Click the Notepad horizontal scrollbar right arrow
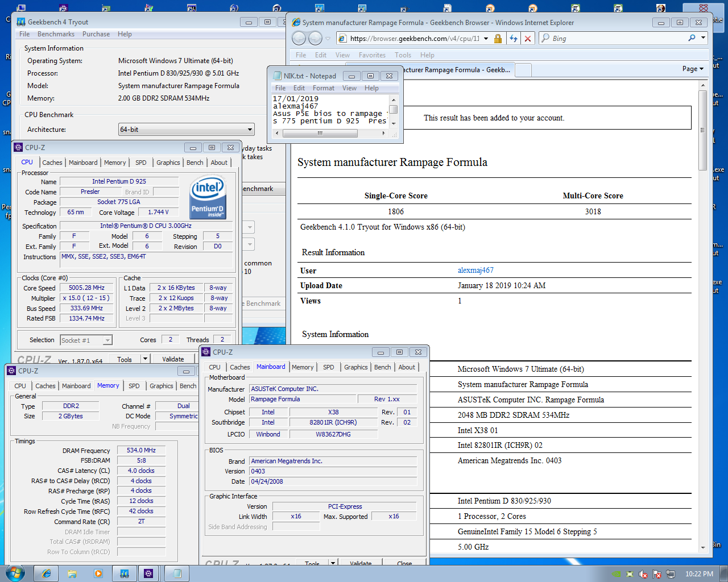728x582 pixels. pyautogui.click(x=384, y=133)
